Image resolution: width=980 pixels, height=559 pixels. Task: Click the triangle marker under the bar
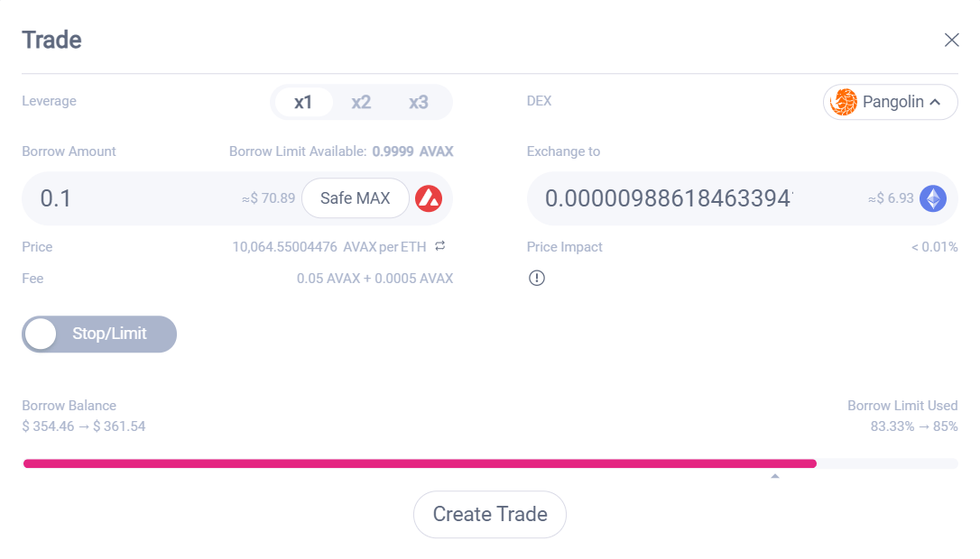point(775,476)
